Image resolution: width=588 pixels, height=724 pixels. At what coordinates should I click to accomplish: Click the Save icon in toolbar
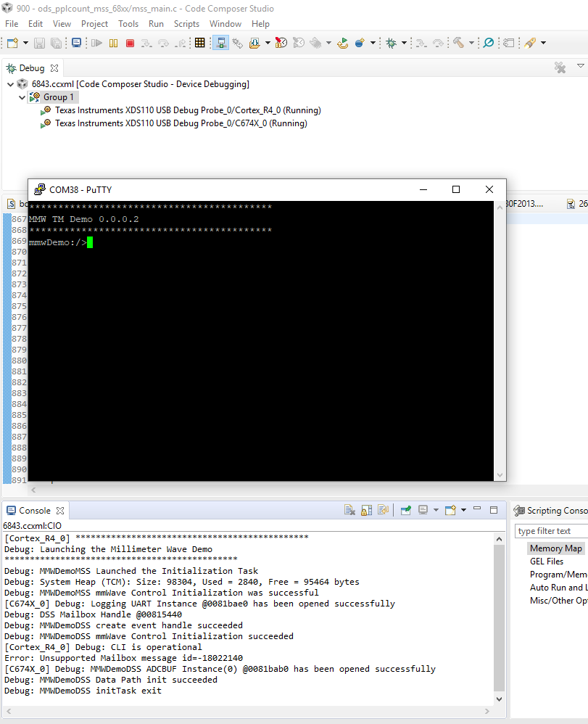pos(40,43)
